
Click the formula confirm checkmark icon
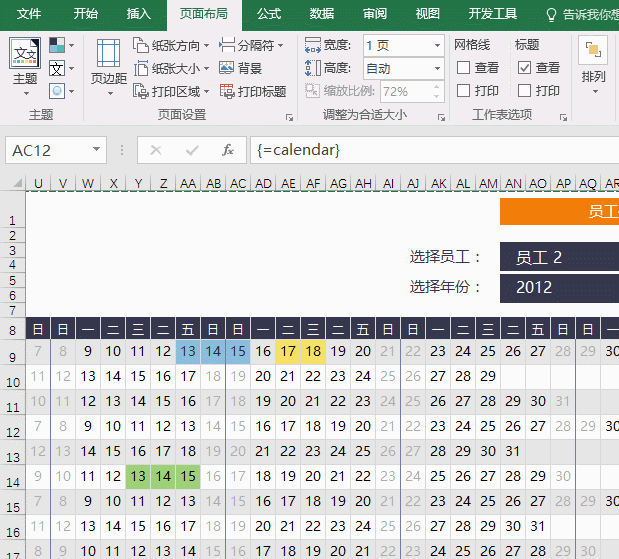(192, 150)
